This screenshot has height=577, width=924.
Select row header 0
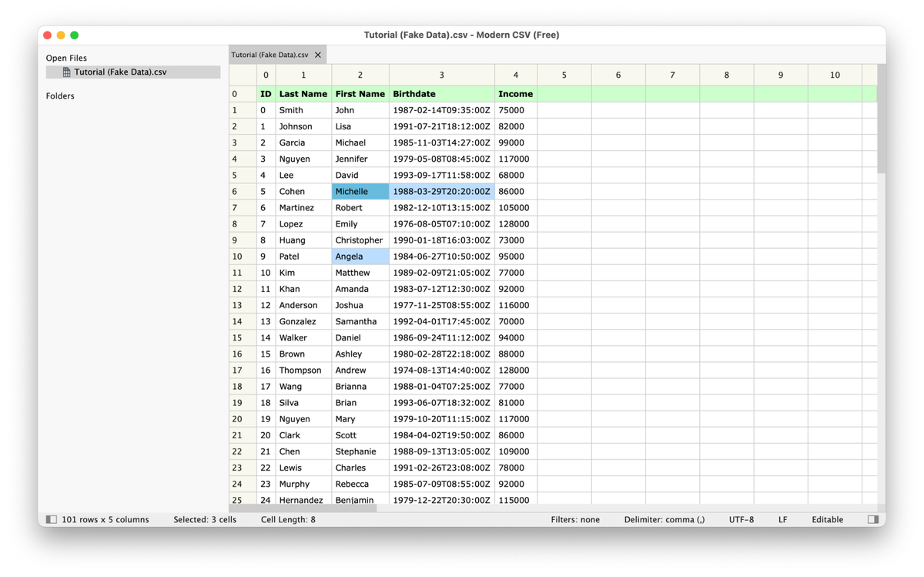[x=243, y=94]
